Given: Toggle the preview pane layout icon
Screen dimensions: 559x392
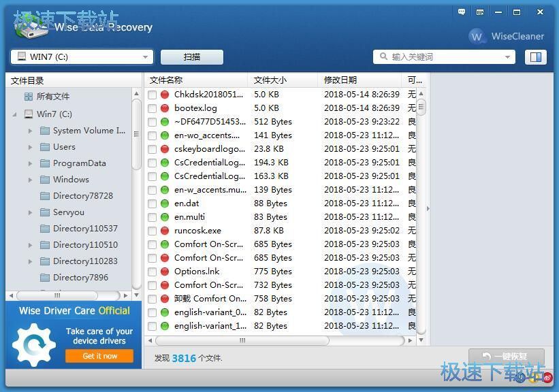Looking at the screenshot, I should click(535, 57).
